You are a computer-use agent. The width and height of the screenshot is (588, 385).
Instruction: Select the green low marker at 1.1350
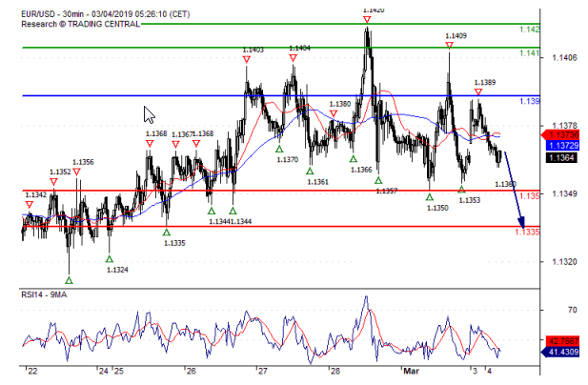[x=430, y=196]
